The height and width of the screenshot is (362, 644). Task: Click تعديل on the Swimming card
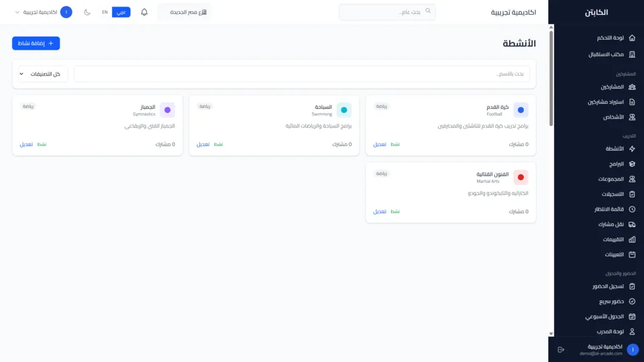203,144
